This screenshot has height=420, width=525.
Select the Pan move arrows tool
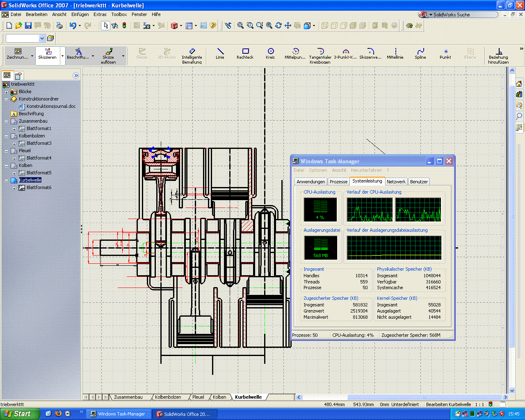point(288,25)
